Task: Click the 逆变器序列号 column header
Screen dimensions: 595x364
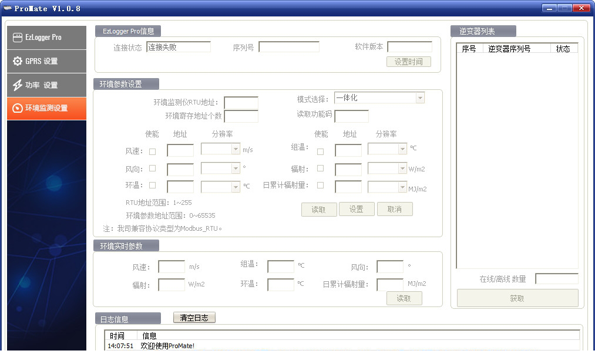Action: coord(516,49)
